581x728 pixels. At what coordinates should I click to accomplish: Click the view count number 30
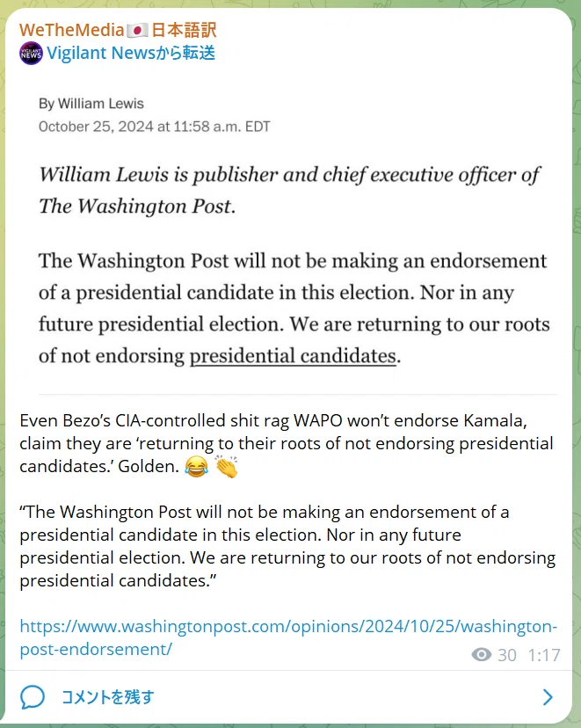[507, 655]
